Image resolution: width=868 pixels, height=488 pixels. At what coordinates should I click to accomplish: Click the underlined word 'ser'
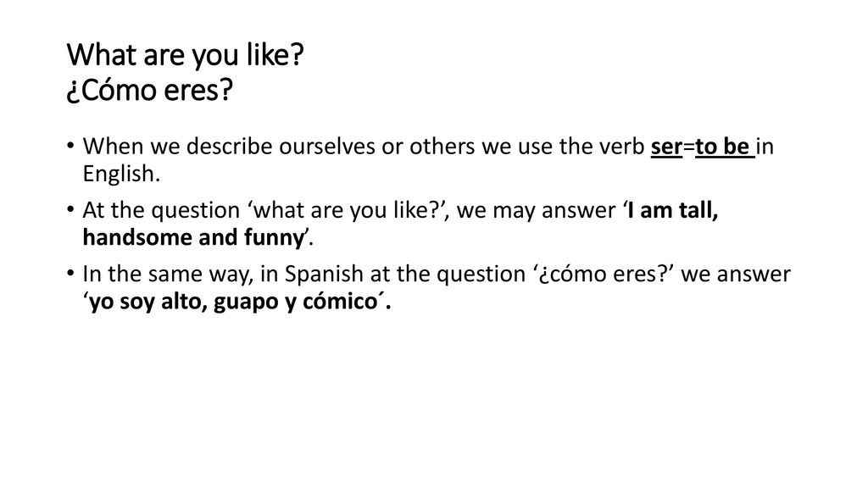(666, 147)
